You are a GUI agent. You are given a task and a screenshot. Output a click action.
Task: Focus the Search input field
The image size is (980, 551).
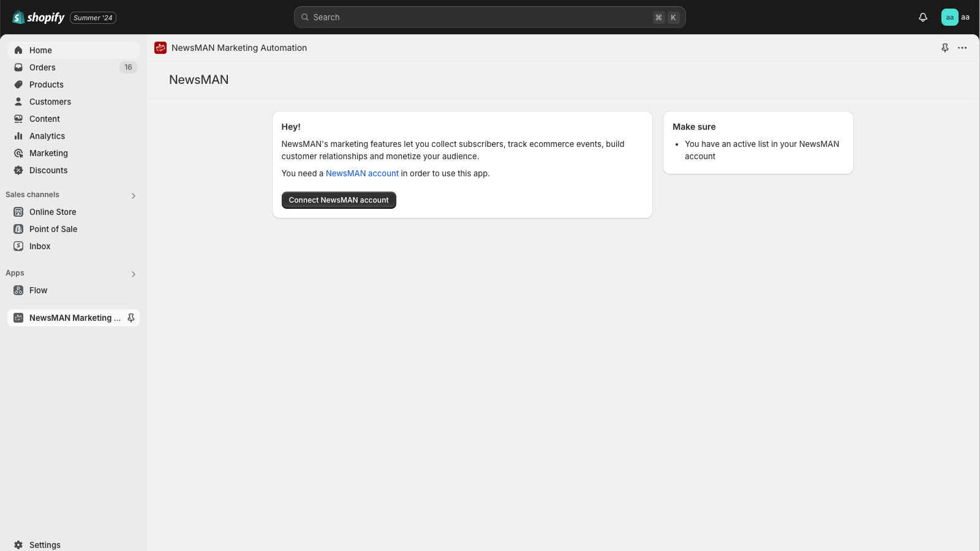(x=490, y=17)
